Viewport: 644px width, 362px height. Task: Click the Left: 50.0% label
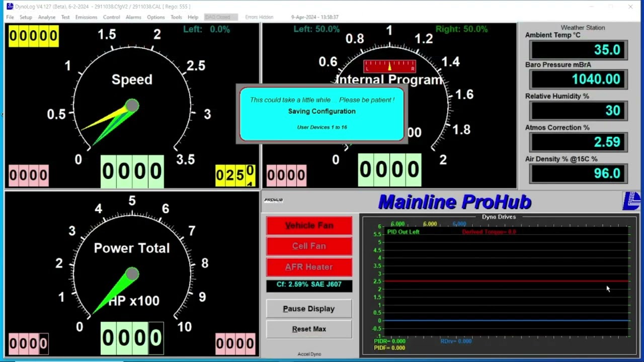(x=316, y=29)
